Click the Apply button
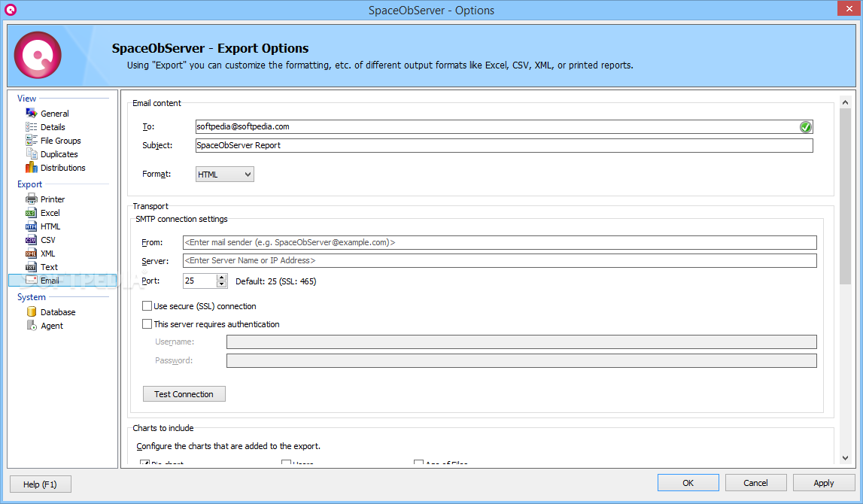Image resolution: width=863 pixels, height=504 pixels. (823, 482)
